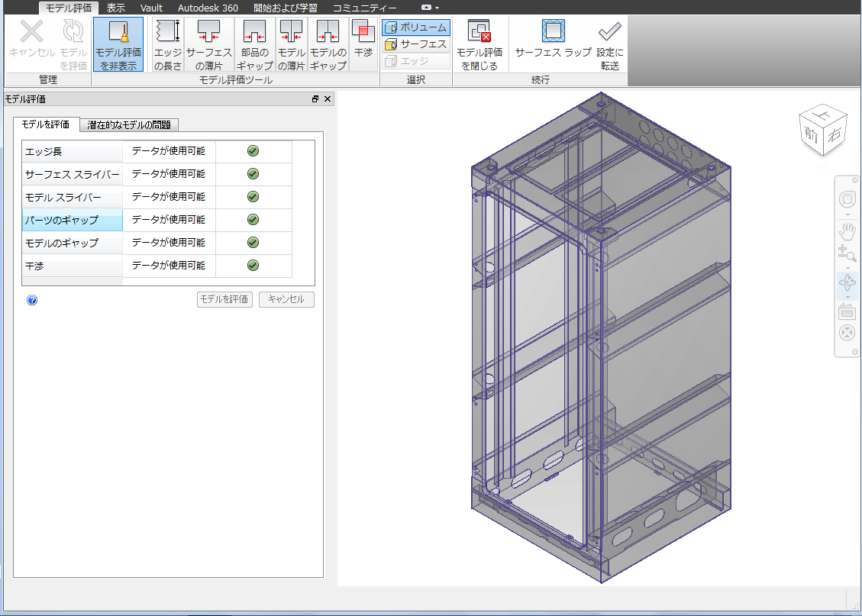Click the 3D cabinet model in viewport
862x616 pixels.
click(x=601, y=337)
